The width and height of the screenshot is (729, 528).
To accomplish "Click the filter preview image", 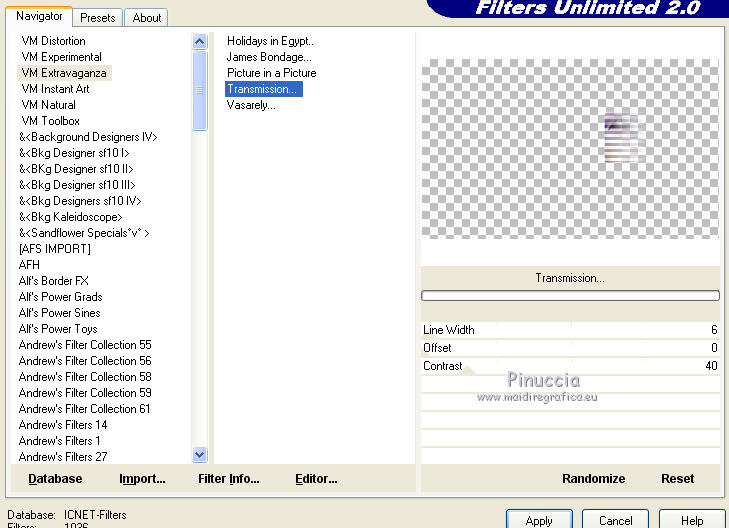I will click(570, 149).
